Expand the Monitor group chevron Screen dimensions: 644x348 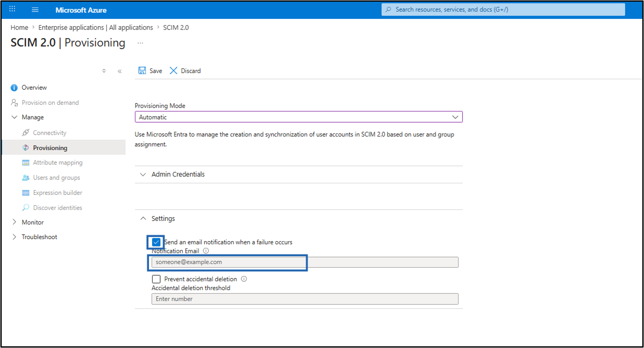[x=14, y=222]
